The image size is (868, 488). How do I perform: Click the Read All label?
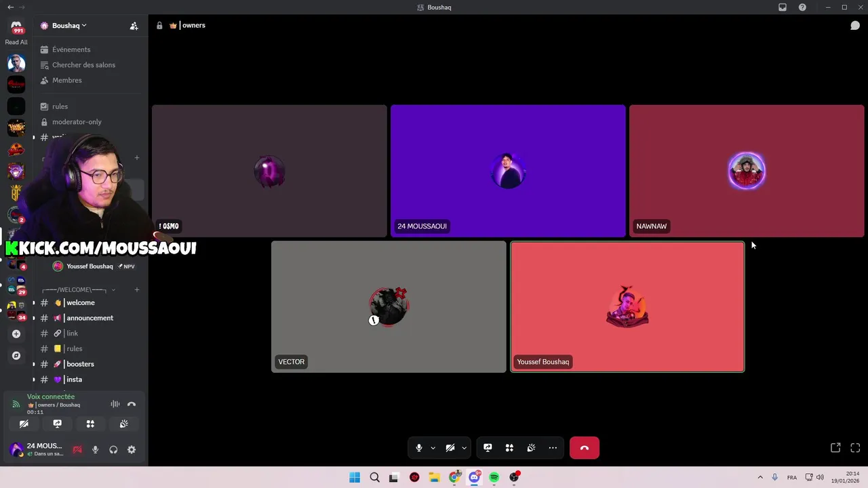pyautogui.click(x=16, y=42)
